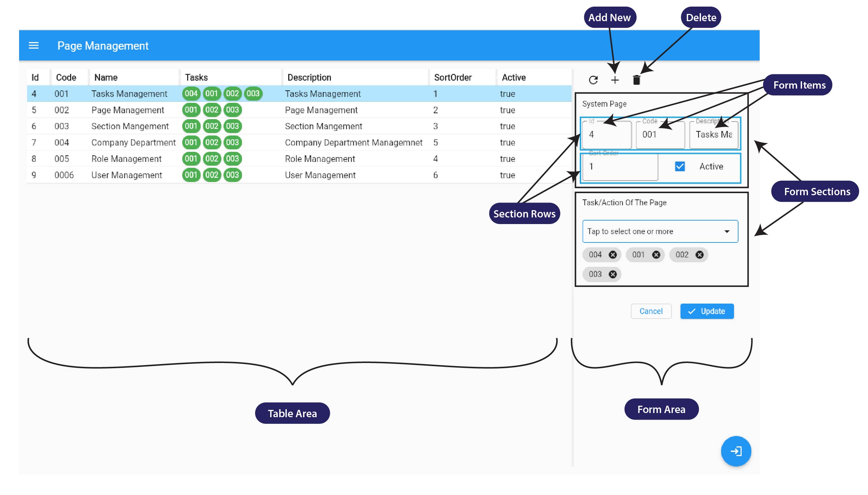Click the Update button to save changes

(707, 311)
